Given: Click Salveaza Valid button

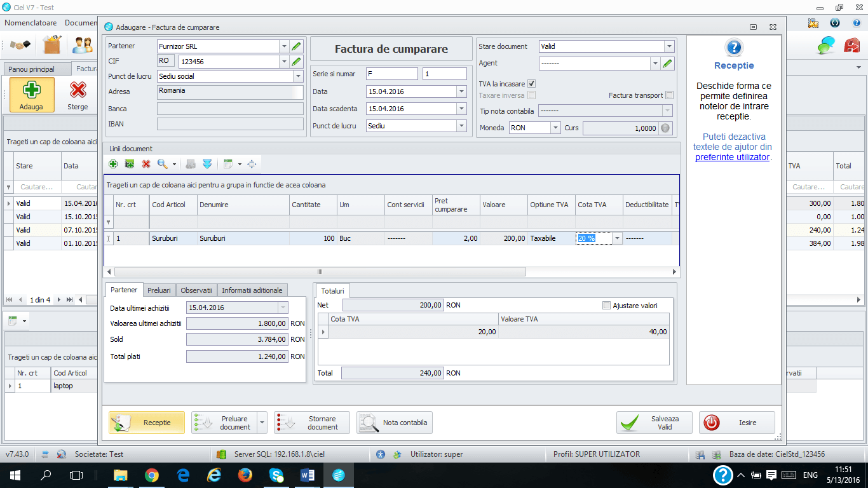Looking at the screenshot, I should click(654, 423).
